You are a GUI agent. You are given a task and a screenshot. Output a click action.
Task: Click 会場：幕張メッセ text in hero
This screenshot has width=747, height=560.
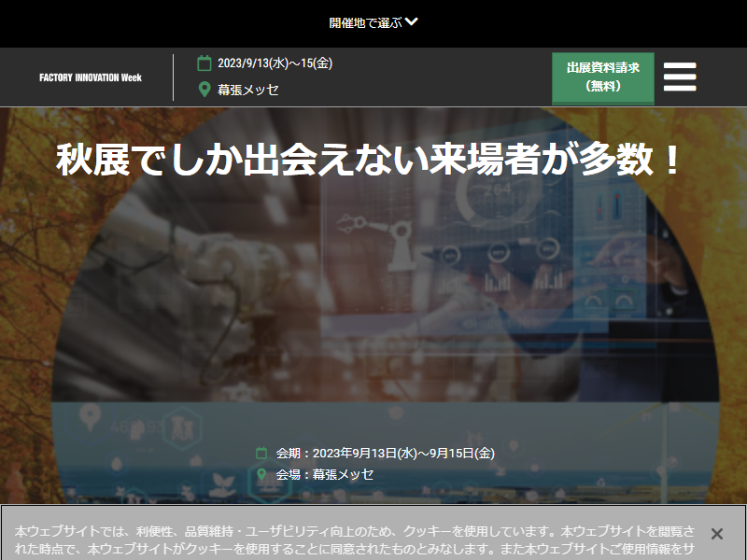point(325,474)
